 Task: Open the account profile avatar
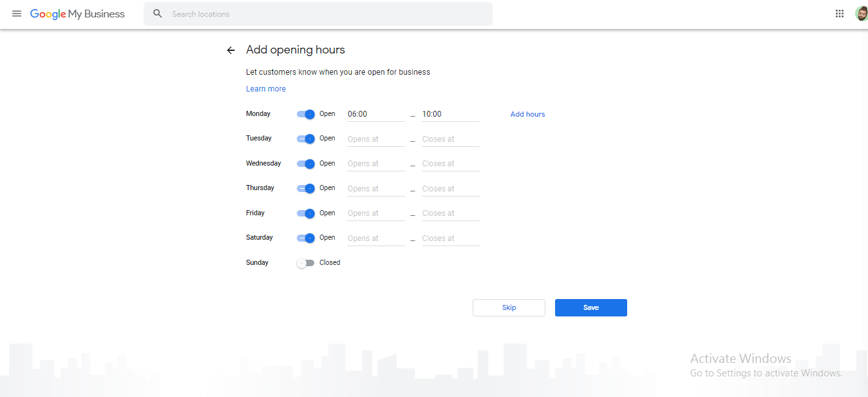[x=861, y=14]
